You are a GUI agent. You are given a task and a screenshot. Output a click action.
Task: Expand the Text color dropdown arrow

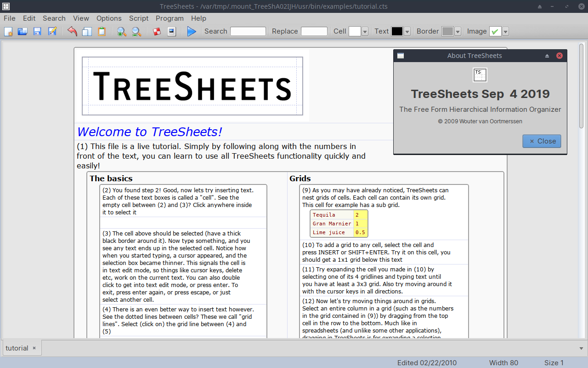click(407, 31)
